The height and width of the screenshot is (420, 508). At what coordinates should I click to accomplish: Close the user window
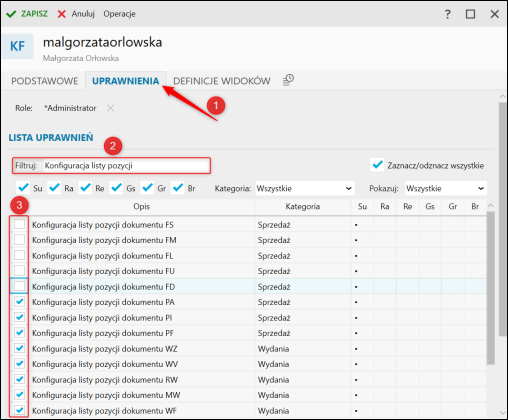495,14
